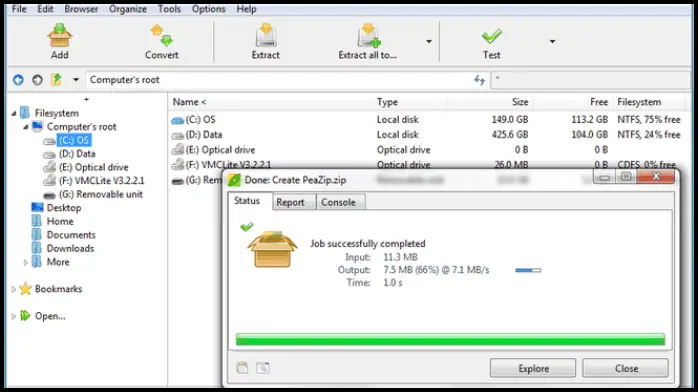Click the (D:) drive icon in file list
The width and height of the screenshot is (698, 392).
coord(178,135)
